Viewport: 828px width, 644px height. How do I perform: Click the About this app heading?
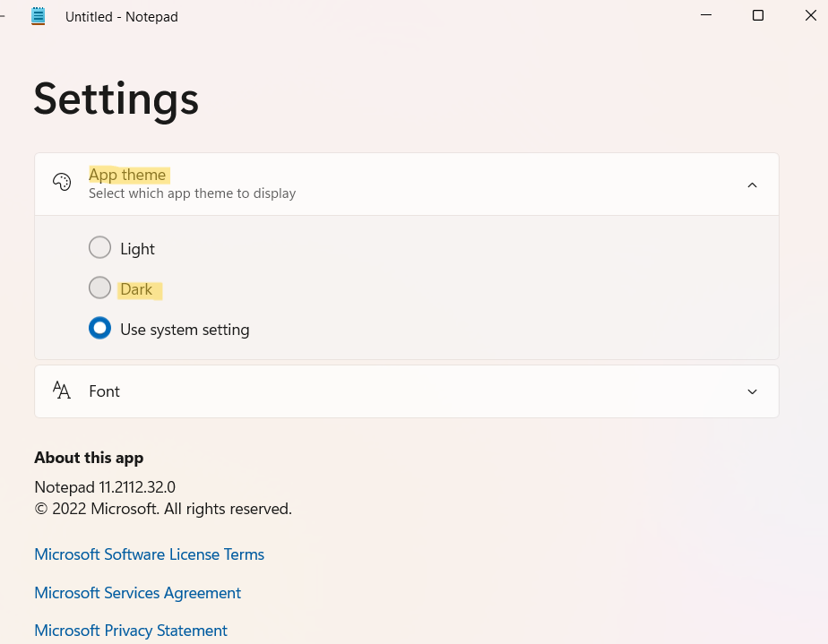pyautogui.click(x=89, y=458)
